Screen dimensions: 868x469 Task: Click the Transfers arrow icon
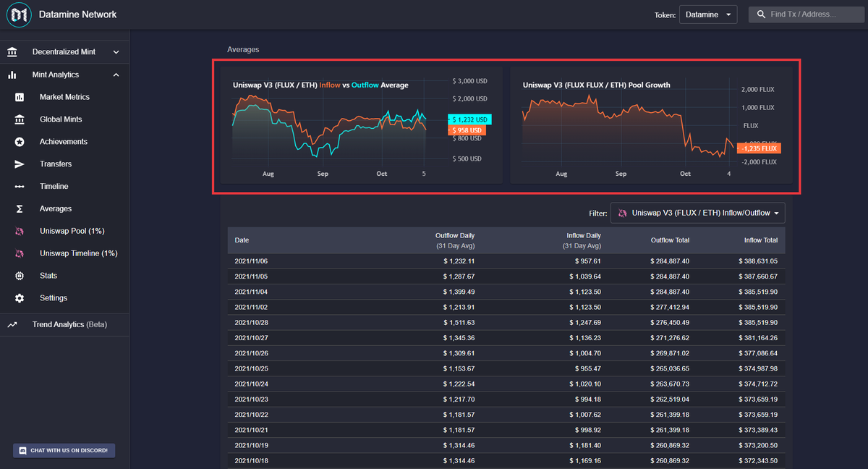point(20,164)
